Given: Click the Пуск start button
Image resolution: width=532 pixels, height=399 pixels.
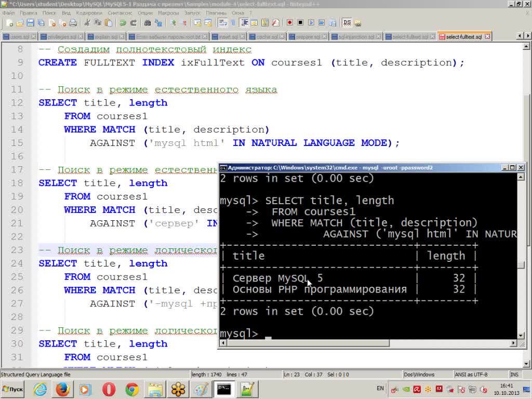Looking at the screenshot, I should [x=13, y=389].
